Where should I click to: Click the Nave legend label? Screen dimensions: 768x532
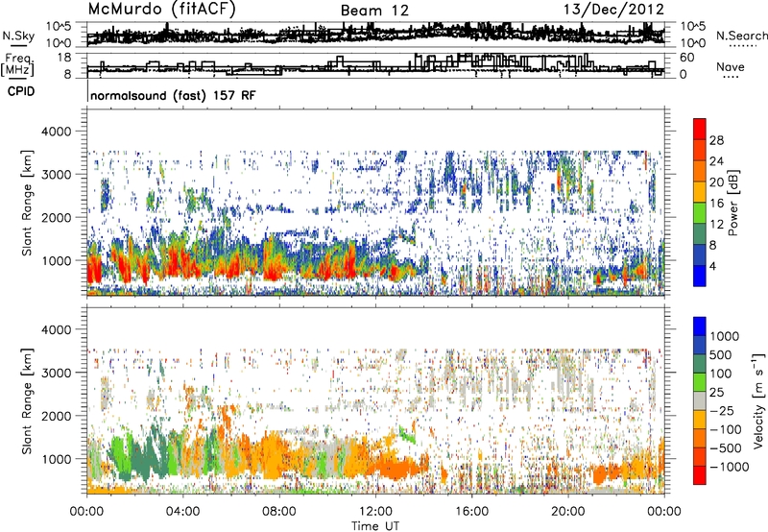point(731,67)
